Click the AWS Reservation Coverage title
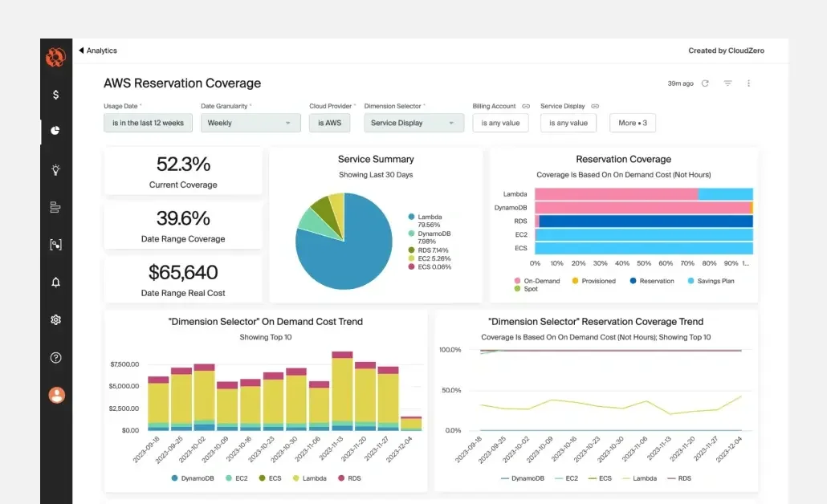 [x=182, y=83]
